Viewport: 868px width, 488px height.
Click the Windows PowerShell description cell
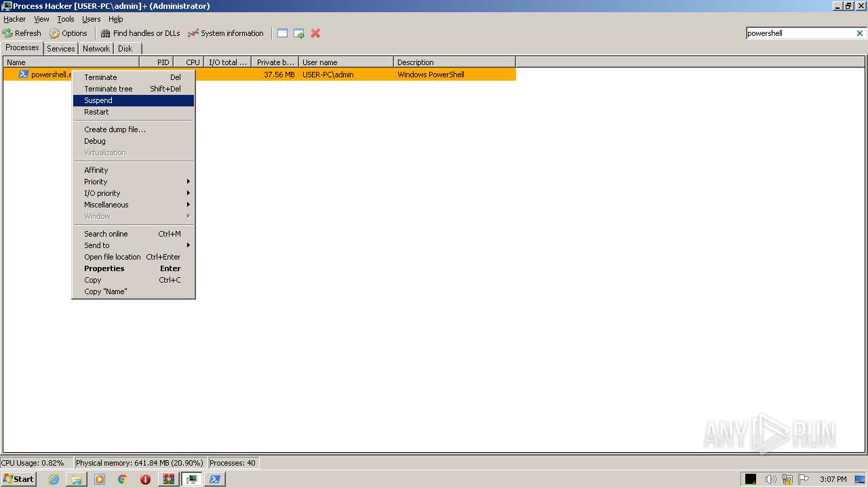pos(431,75)
